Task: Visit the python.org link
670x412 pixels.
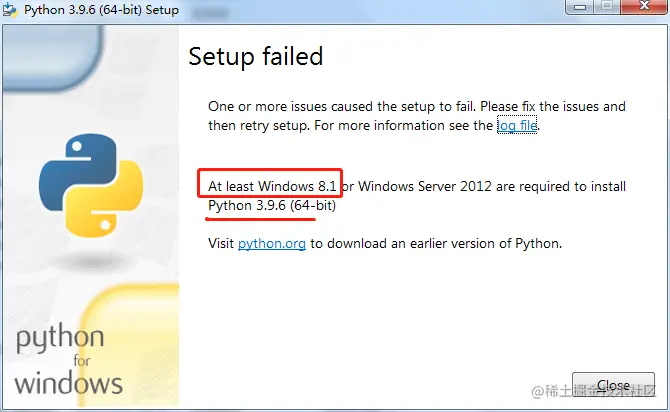Action: click(272, 244)
